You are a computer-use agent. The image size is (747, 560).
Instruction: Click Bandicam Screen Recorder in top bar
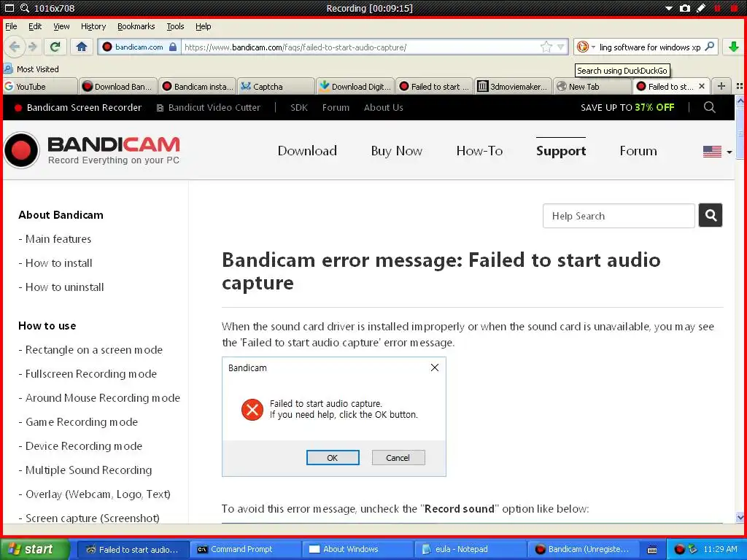click(78, 108)
